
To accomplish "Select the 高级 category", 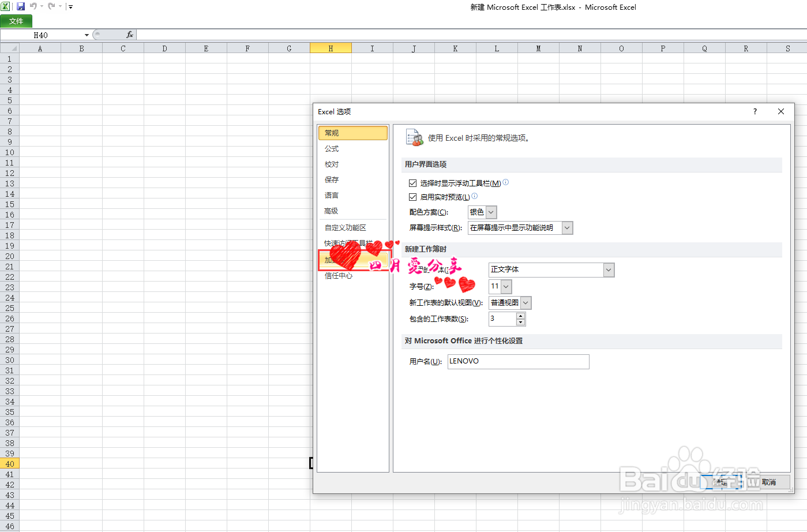I will (x=352, y=211).
